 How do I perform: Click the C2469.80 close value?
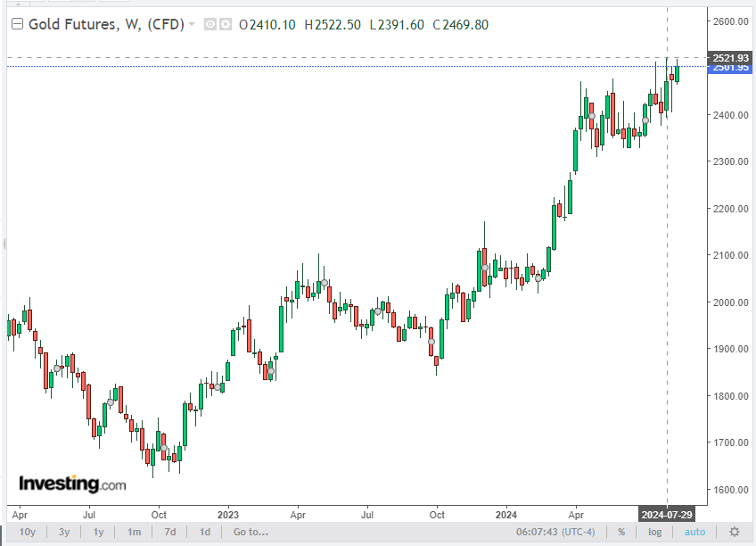pos(461,25)
